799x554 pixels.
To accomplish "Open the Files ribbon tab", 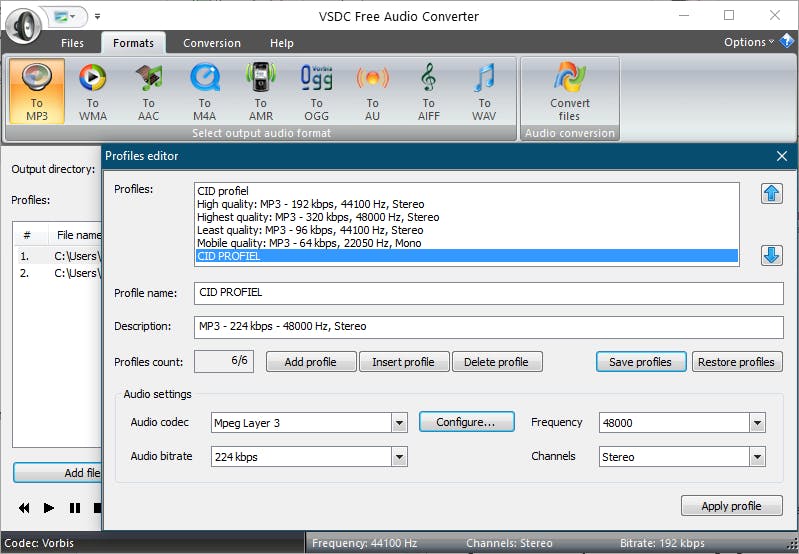I will click(x=72, y=43).
